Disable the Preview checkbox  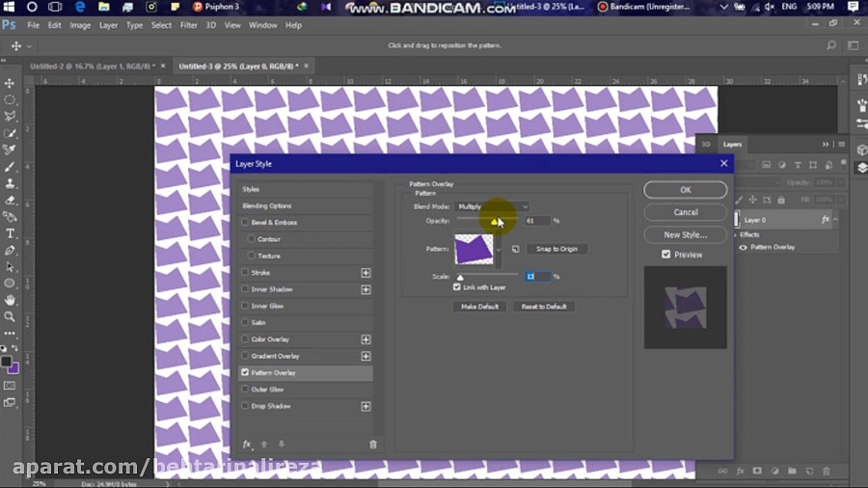click(665, 255)
